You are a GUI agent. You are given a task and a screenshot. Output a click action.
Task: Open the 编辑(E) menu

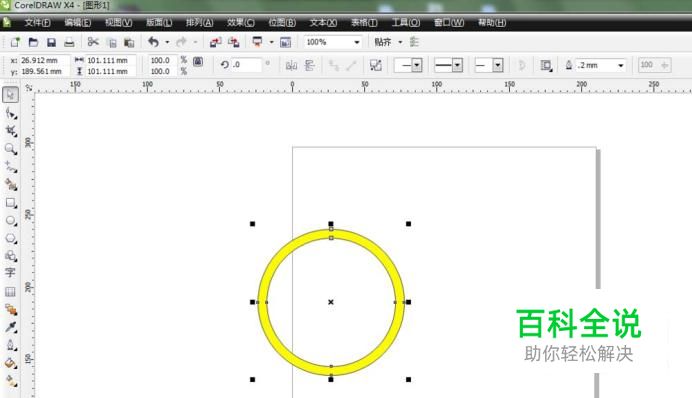tap(78, 23)
